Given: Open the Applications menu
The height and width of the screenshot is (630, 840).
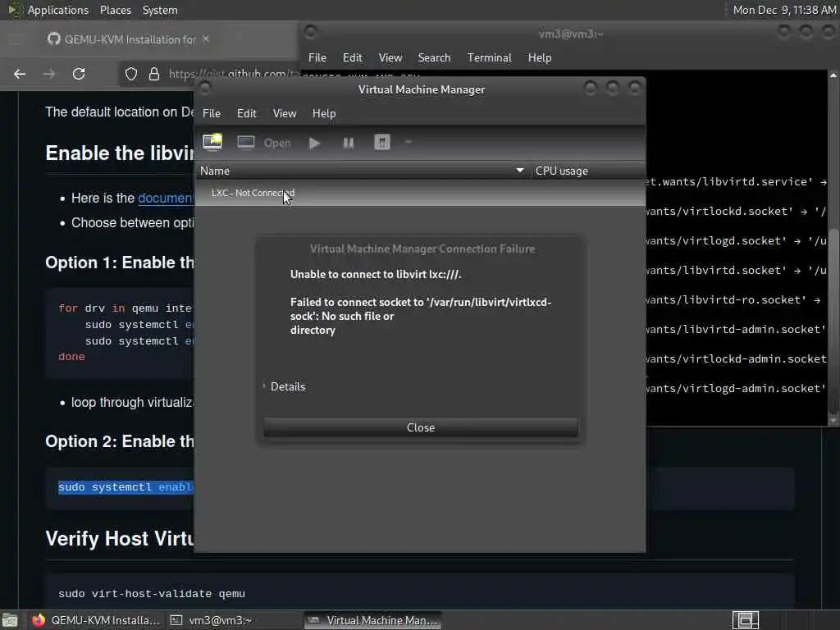Looking at the screenshot, I should [x=58, y=10].
